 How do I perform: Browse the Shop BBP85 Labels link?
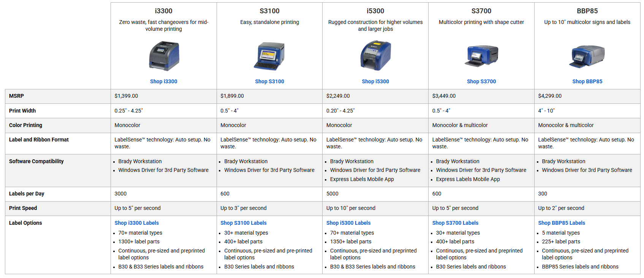[x=562, y=223]
